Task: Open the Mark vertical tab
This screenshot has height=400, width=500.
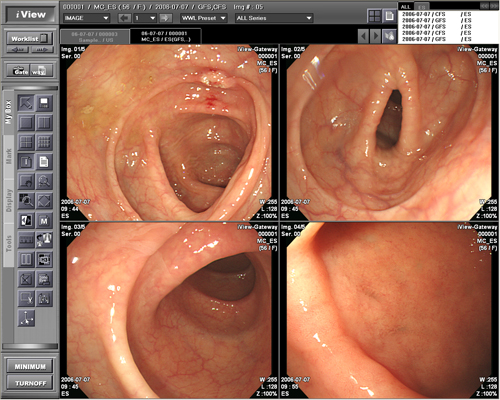Action: point(9,157)
